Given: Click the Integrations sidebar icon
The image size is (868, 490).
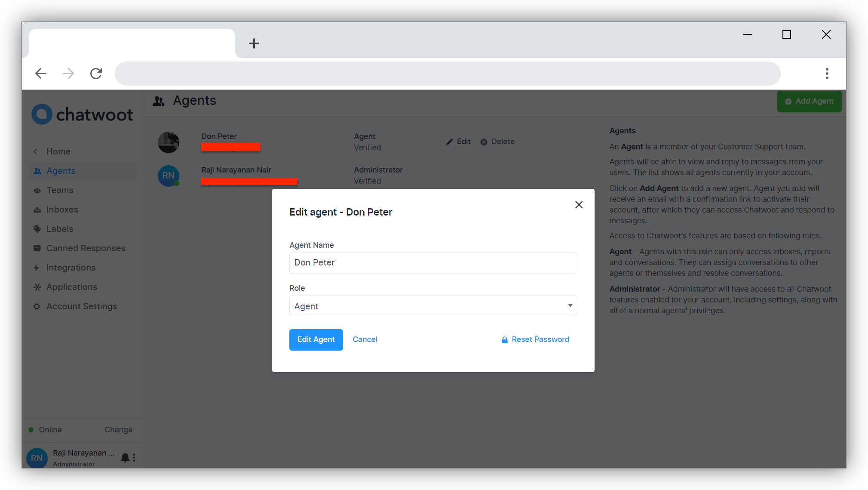Looking at the screenshot, I should [x=37, y=268].
